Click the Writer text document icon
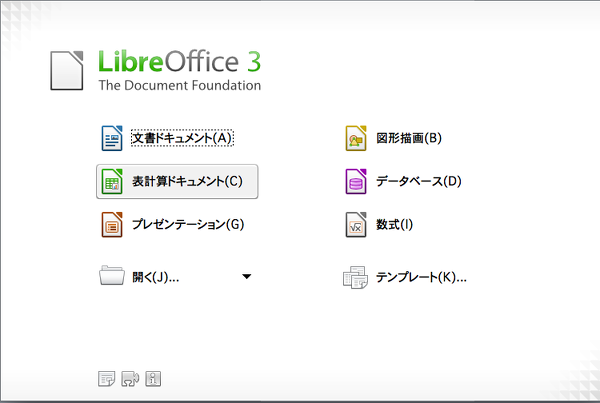The height and width of the screenshot is (403, 600). tap(112, 138)
